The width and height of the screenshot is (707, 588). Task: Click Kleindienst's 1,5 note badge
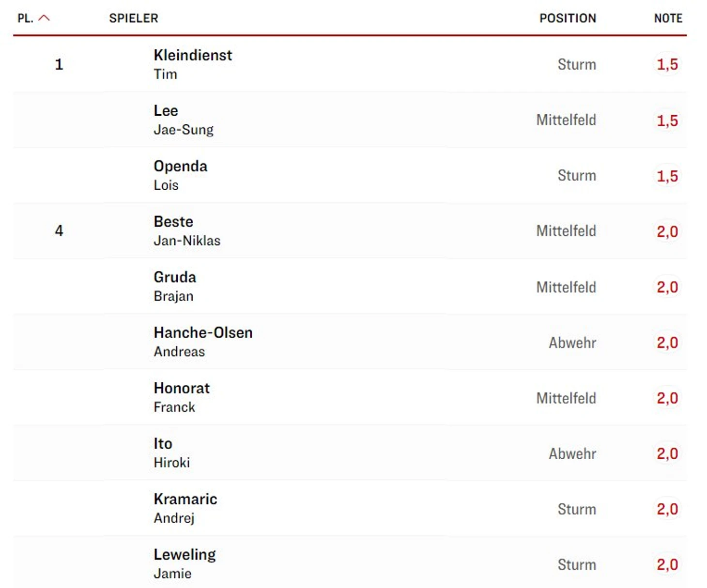pyautogui.click(x=667, y=64)
